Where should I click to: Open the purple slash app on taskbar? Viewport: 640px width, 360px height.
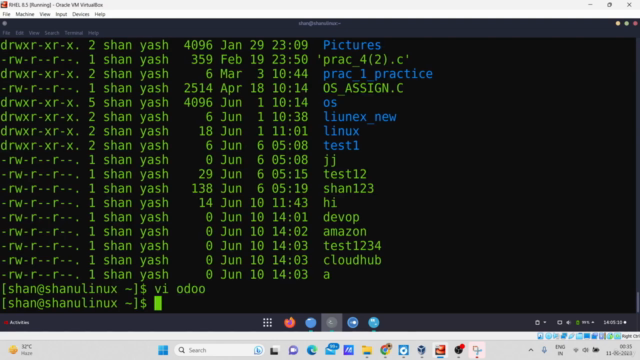point(349,350)
